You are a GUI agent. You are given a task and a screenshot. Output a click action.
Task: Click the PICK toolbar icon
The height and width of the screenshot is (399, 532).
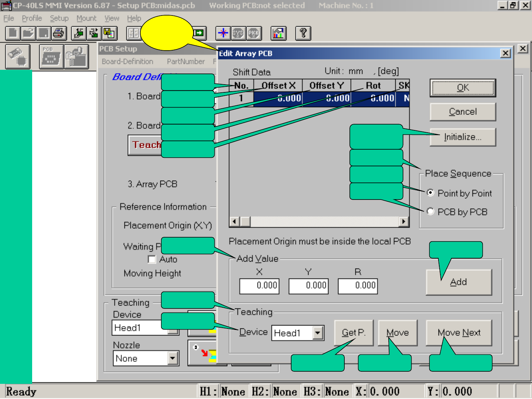[x=254, y=33]
